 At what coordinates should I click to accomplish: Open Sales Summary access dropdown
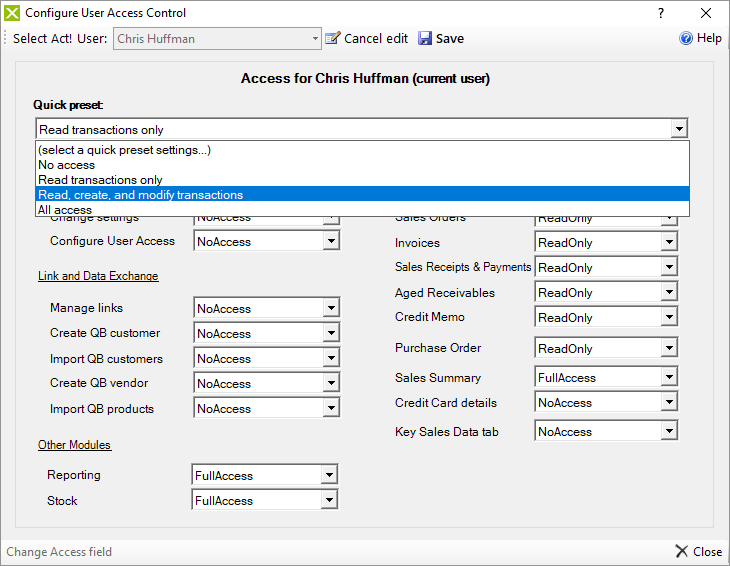click(x=669, y=377)
